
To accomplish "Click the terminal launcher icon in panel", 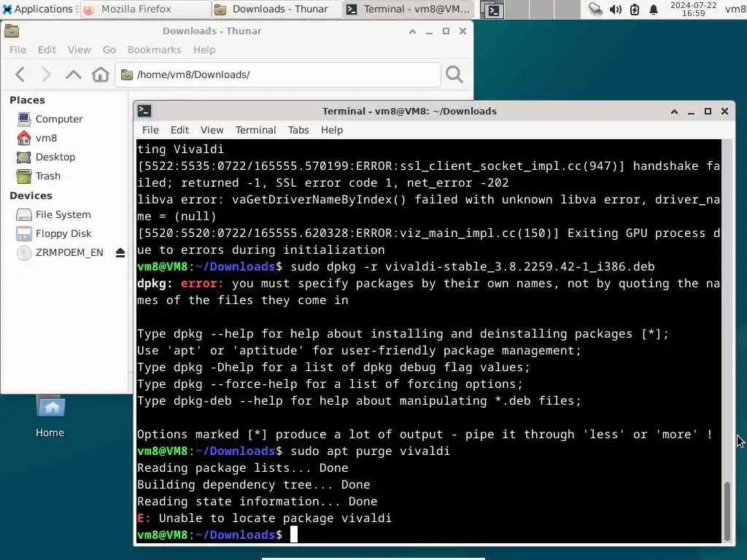I will [x=493, y=10].
